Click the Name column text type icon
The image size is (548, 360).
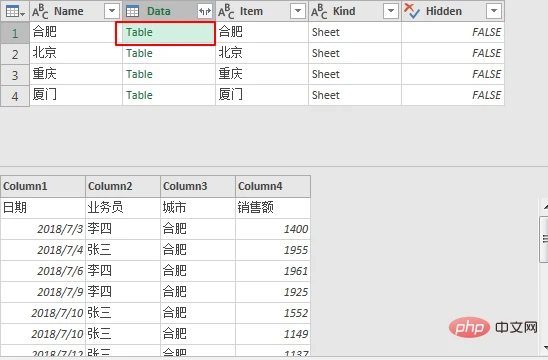40,12
